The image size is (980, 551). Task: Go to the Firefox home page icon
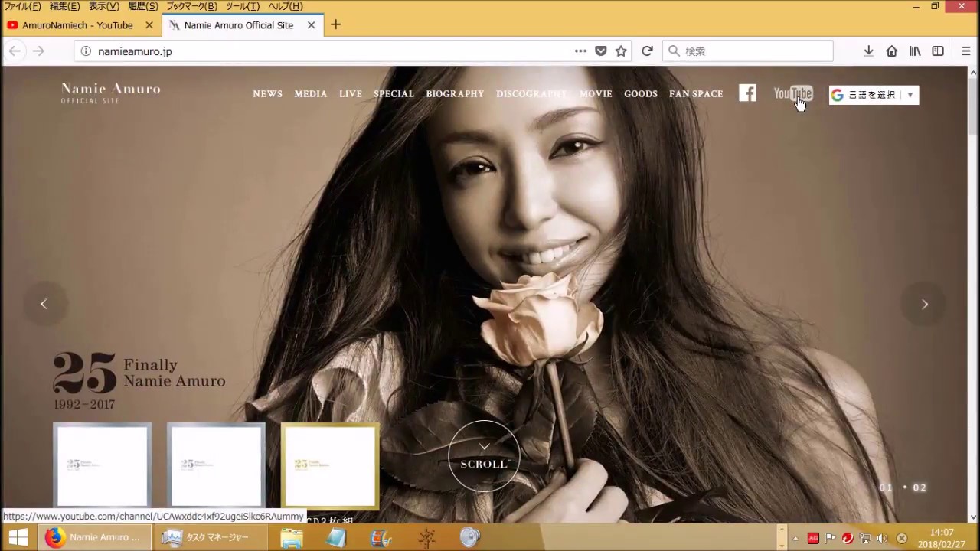(x=891, y=51)
